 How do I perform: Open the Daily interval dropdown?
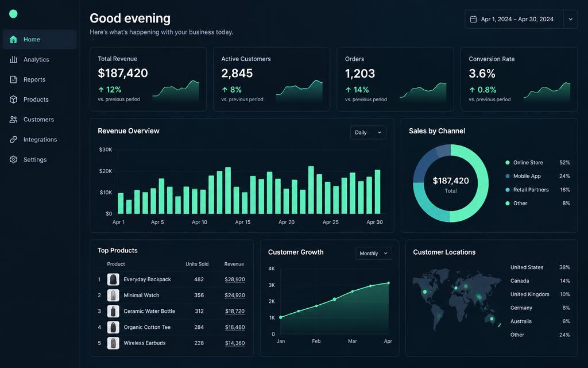pyautogui.click(x=368, y=133)
